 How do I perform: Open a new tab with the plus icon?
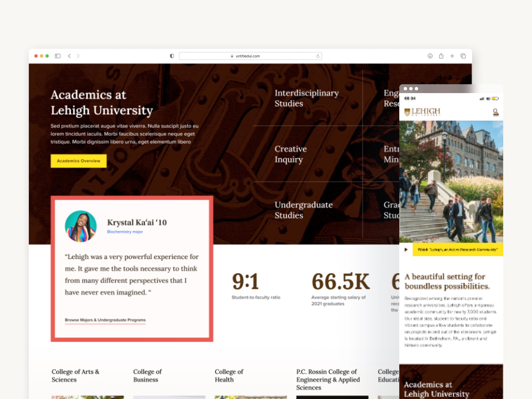(452, 56)
